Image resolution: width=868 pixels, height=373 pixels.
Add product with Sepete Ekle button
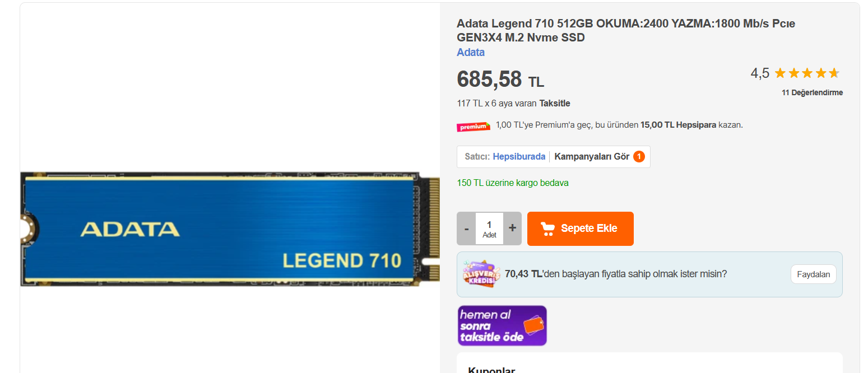[x=581, y=229]
